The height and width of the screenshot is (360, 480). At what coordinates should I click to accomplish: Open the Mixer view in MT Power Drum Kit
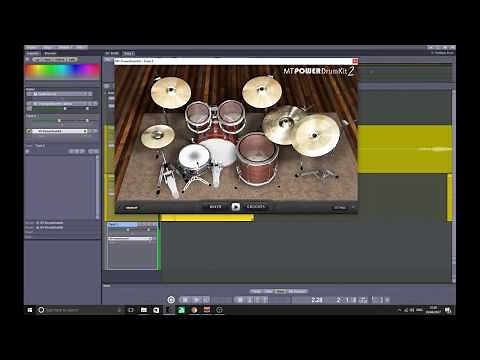pos(215,207)
